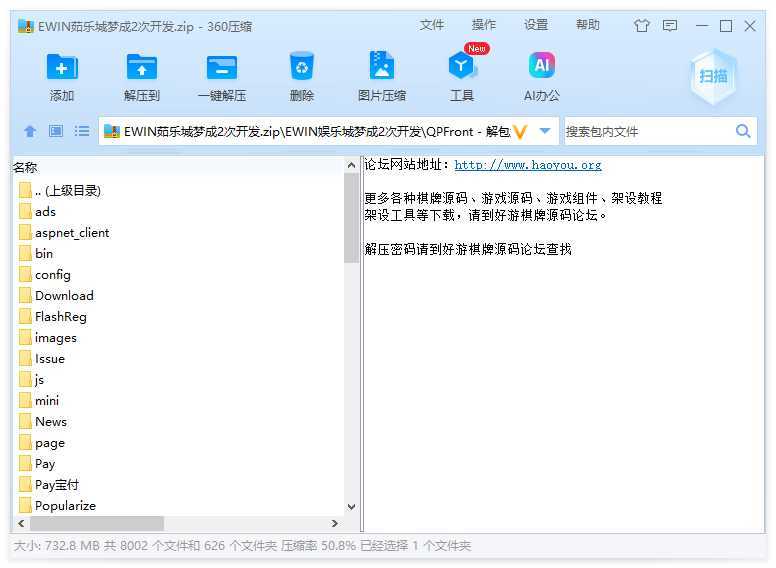Click the horizontal scrollbar thumb
The image size is (776, 568).
[97, 523]
